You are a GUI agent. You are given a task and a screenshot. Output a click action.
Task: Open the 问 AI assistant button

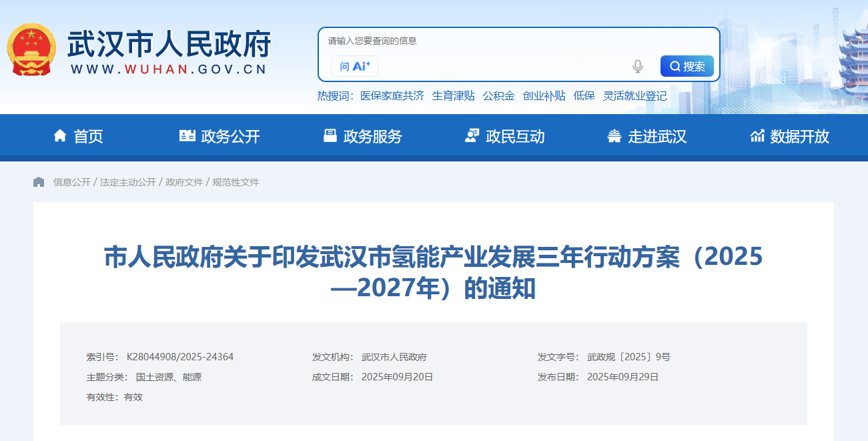click(354, 66)
